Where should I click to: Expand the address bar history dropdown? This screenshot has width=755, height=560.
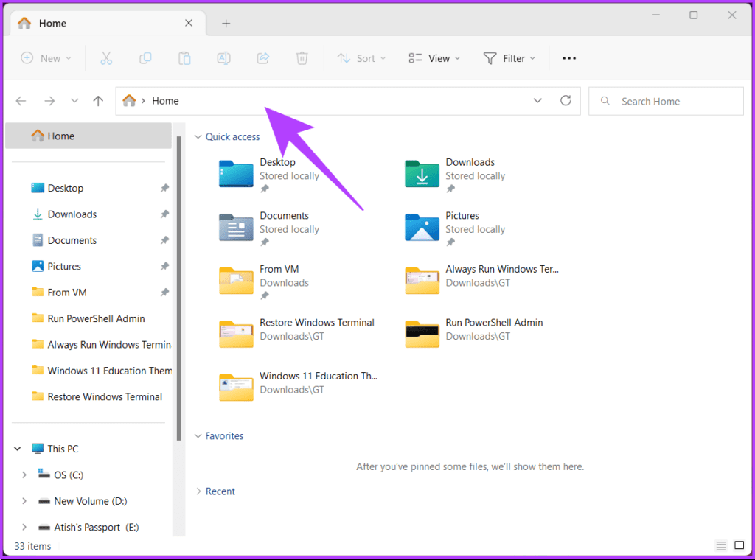click(537, 100)
